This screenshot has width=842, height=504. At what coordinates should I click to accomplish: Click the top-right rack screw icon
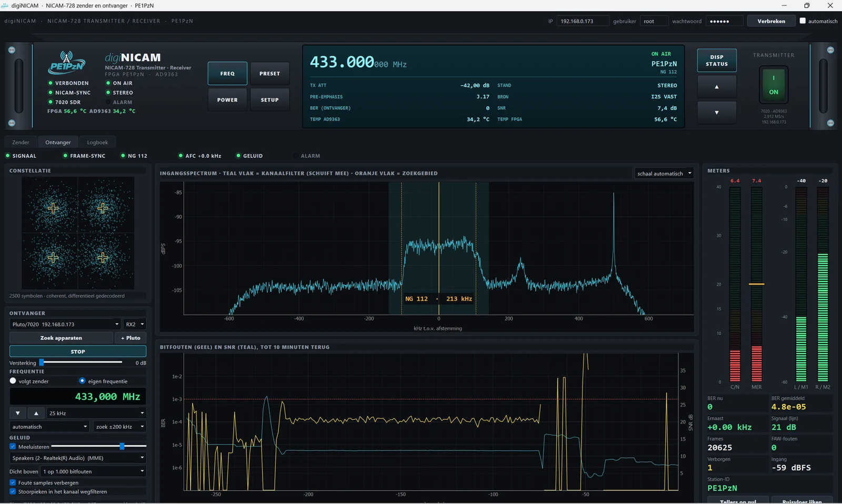coord(830,50)
